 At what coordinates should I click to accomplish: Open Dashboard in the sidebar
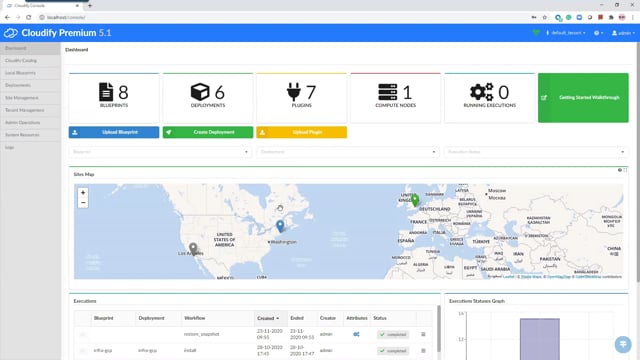pos(31,48)
